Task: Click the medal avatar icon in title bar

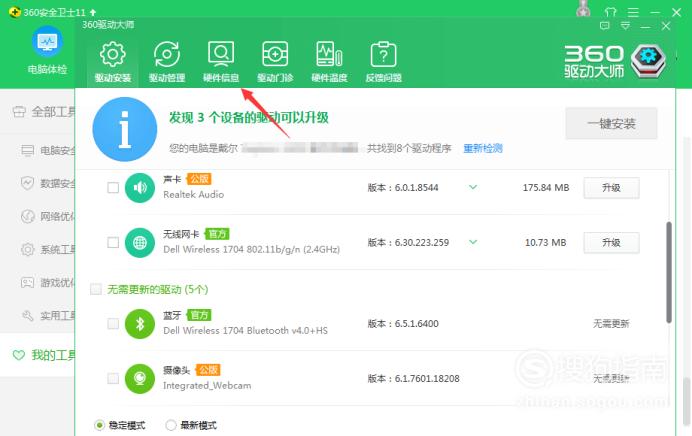Action: [x=583, y=9]
